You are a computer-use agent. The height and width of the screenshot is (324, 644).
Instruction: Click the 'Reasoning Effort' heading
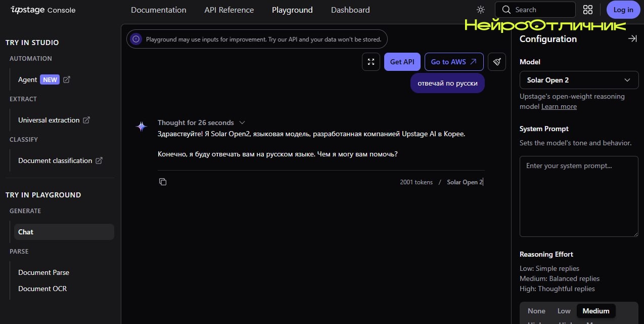pos(546,254)
